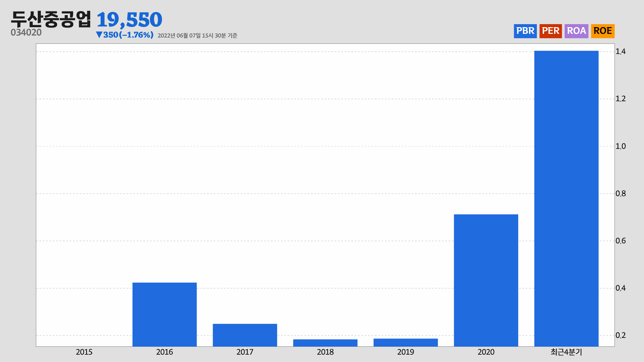Screen dimensions: 644x362
Task: Click the stock name 두산중공업
Action: pos(51,19)
